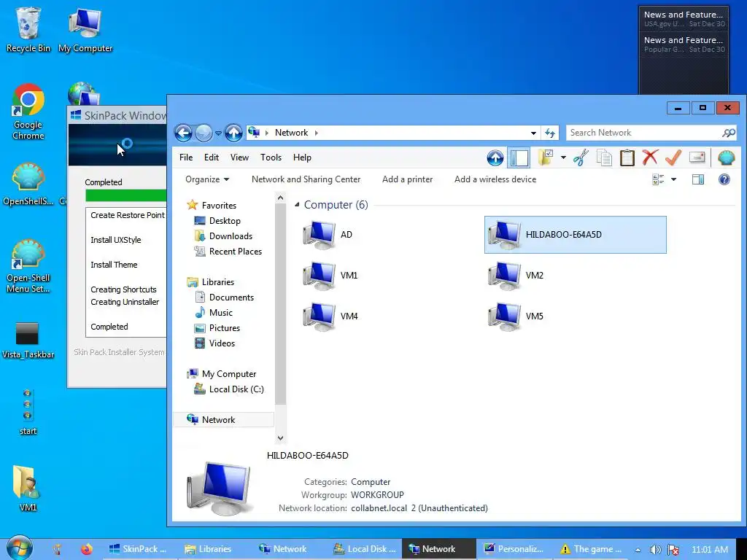Click Add a wireless device
This screenshot has width=747, height=560.
point(495,179)
